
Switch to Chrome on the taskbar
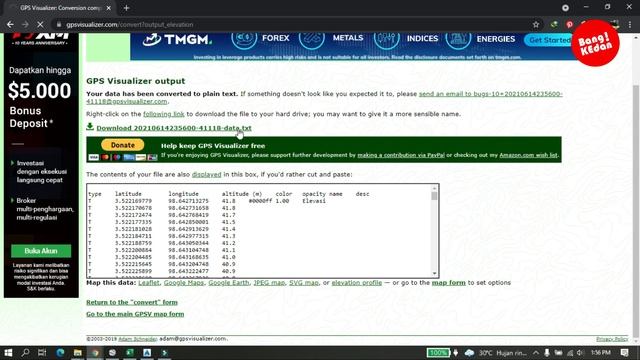95,353
